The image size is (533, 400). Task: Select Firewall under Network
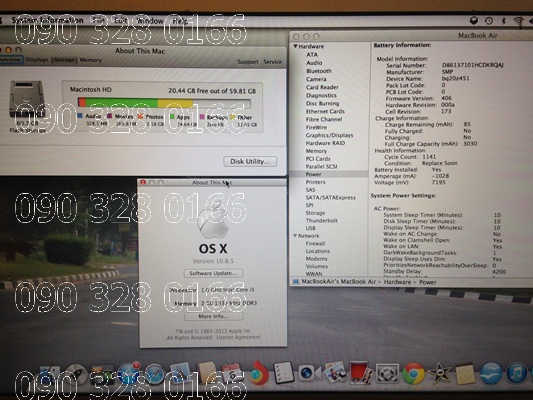315,243
